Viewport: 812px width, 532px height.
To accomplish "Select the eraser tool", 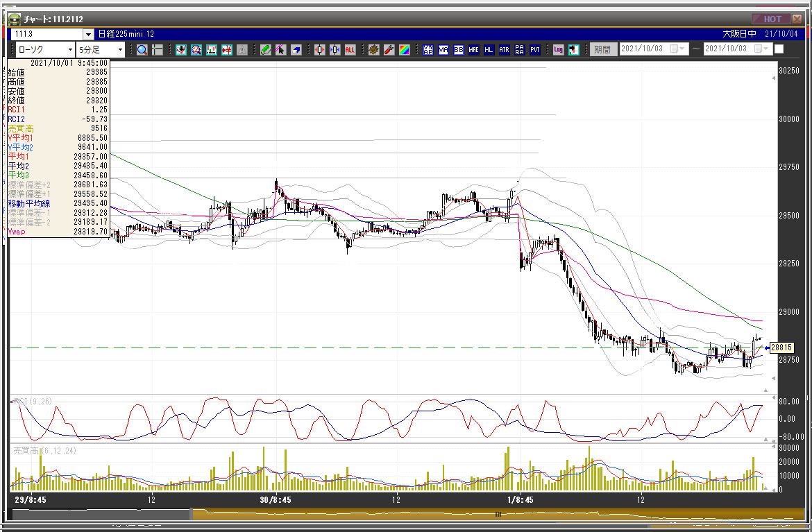I will (x=296, y=50).
